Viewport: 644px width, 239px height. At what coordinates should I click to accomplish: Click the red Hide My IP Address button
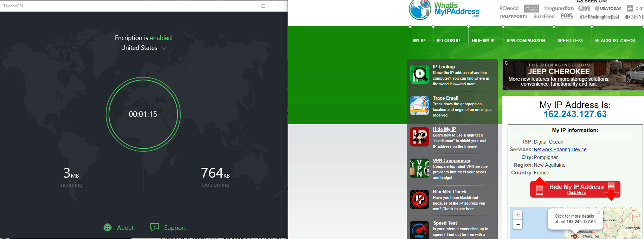coord(575,189)
